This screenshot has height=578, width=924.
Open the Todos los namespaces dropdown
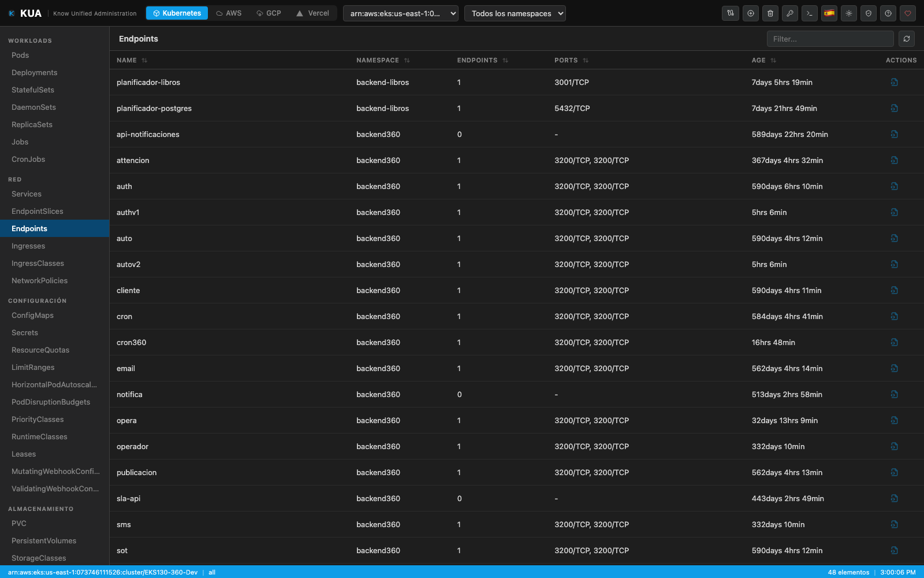tap(515, 13)
